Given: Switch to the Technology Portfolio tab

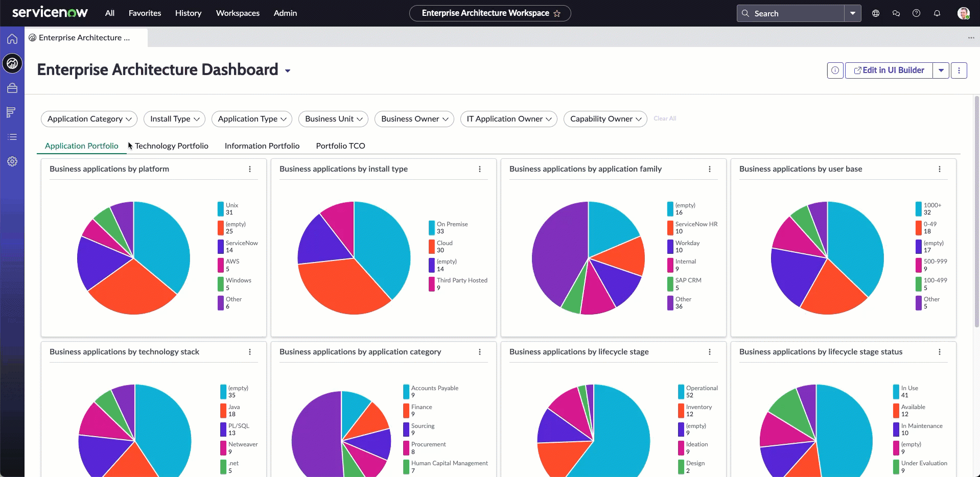Looking at the screenshot, I should coord(172,146).
